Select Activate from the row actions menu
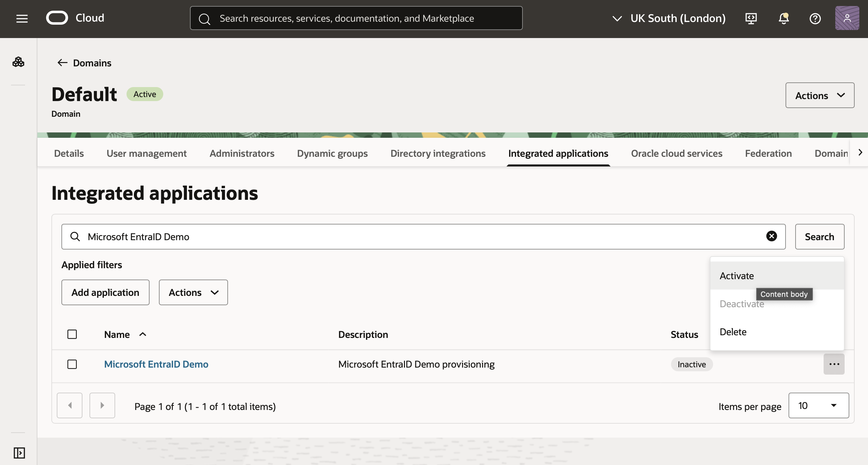The height and width of the screenshot is (465, 868). click(x=736, y=276)
